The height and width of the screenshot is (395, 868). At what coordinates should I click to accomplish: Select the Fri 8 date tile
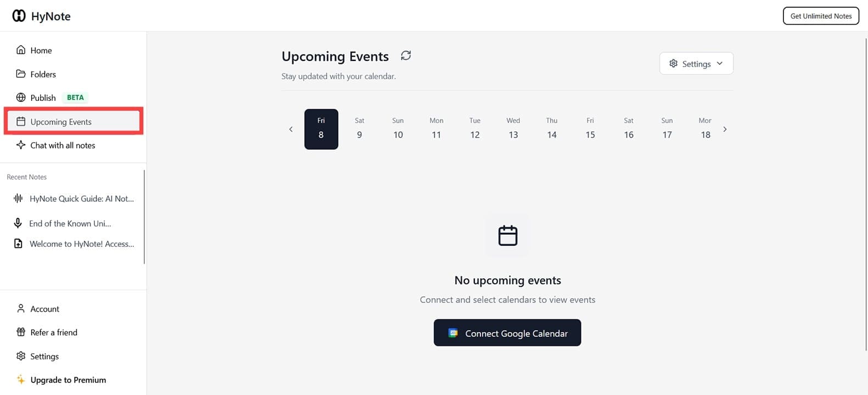(x=321, y=129)
